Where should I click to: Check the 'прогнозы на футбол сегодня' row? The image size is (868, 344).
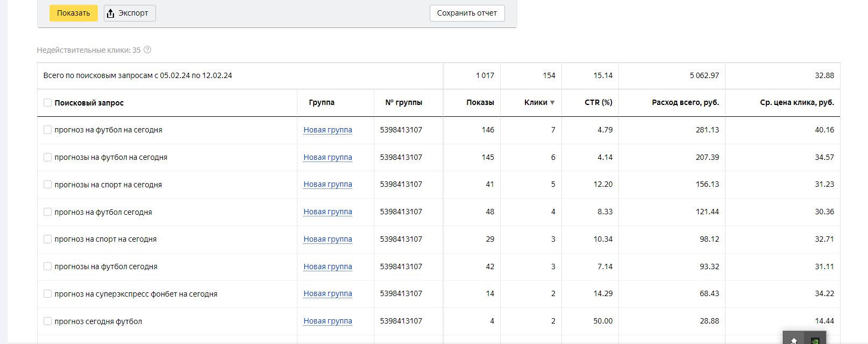47,266
